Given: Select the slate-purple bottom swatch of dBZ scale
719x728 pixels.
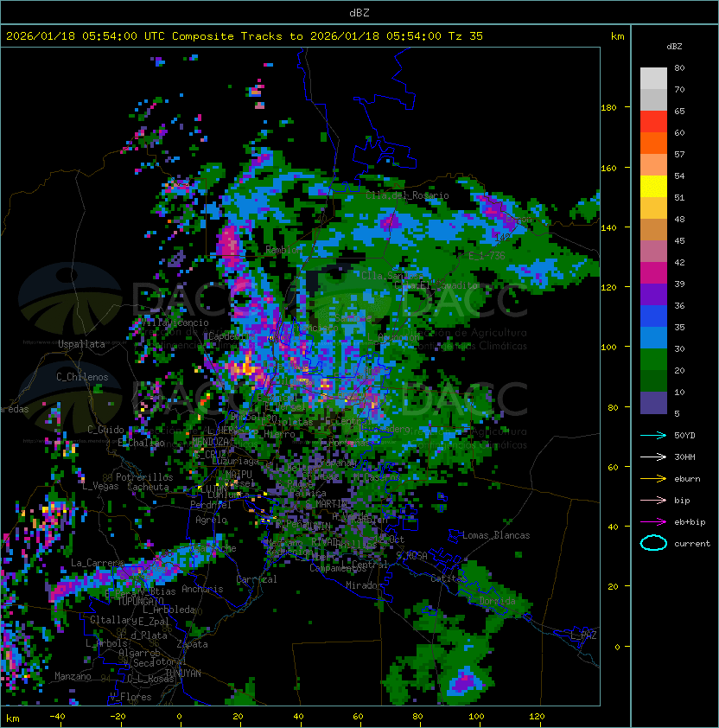Looking at the screenshot, I should tap(653, 403).
